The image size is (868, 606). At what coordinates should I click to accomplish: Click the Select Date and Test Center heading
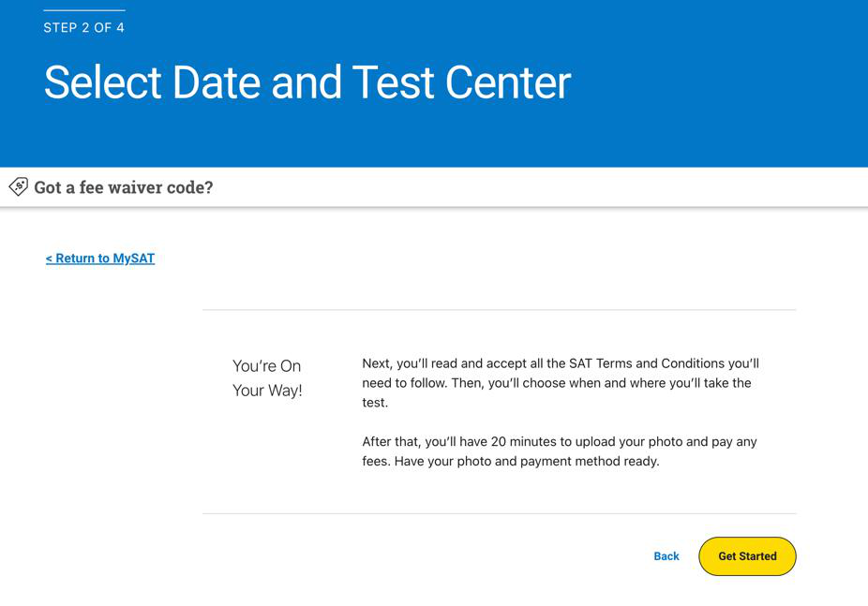(307, 82)
